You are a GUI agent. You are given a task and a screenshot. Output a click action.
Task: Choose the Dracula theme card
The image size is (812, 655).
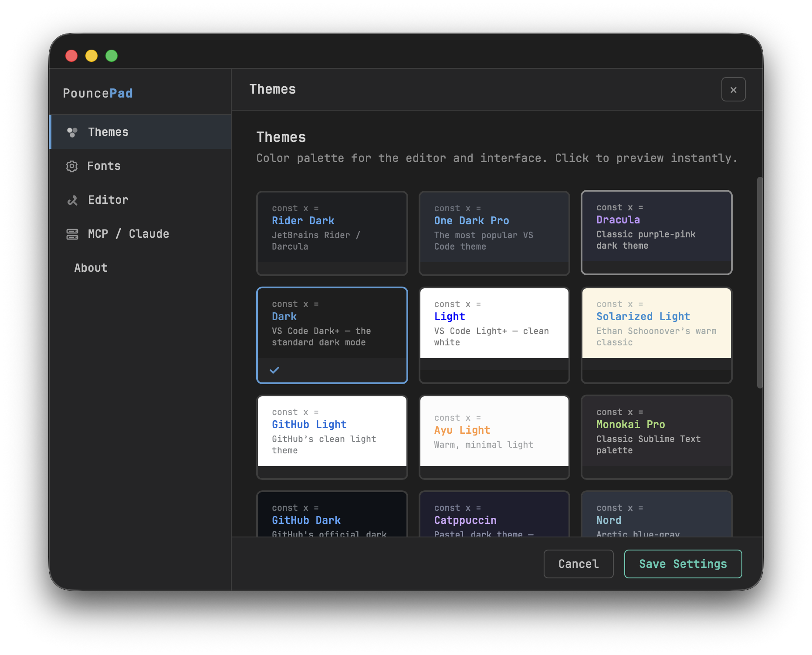[656, 232]
